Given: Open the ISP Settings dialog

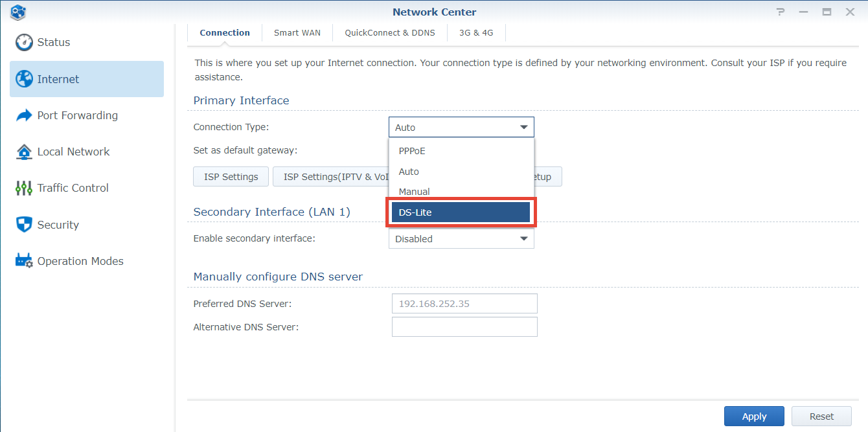Looking at the screenshot, I should [231, 176].
